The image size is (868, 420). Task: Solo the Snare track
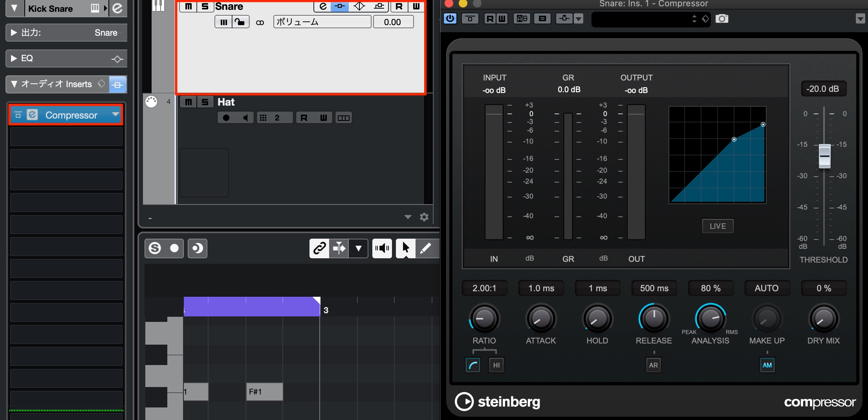(x=205, y=6)
